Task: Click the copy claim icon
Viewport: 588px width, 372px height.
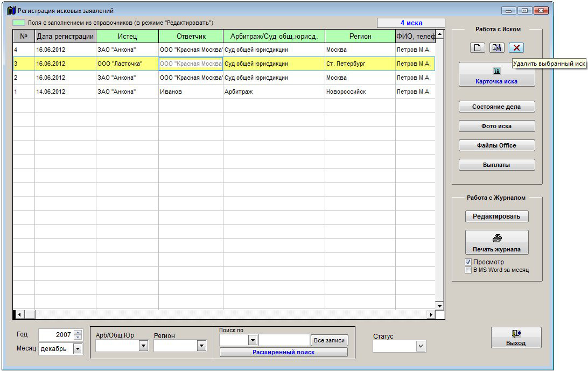Action: [x=496, y=47]
